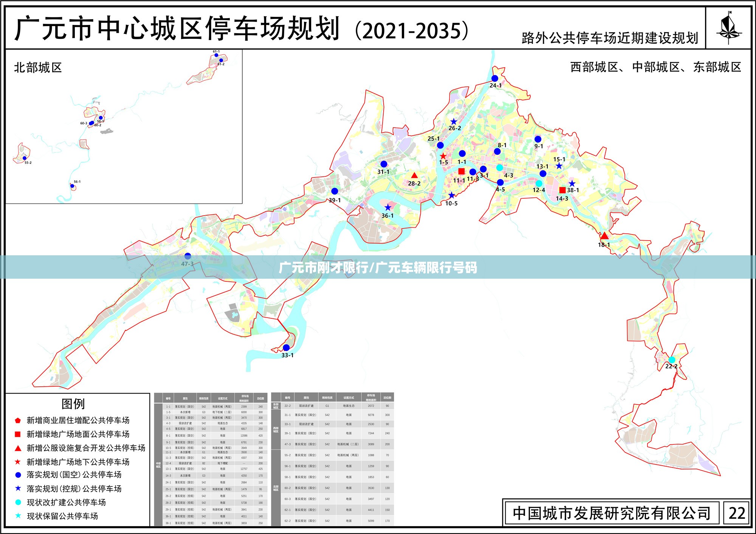Click the legend entry 落实规划(国空)公共停车场
756x534 pixels.
point(74,475)
